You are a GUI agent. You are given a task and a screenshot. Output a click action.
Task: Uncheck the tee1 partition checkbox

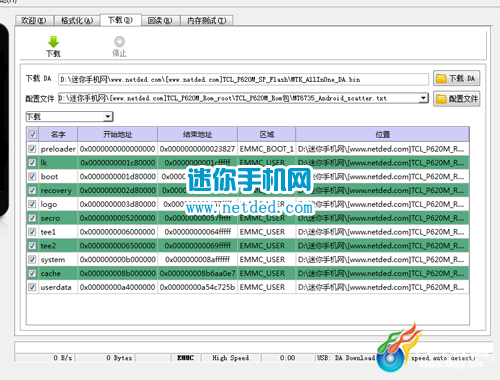pos(32,232)
